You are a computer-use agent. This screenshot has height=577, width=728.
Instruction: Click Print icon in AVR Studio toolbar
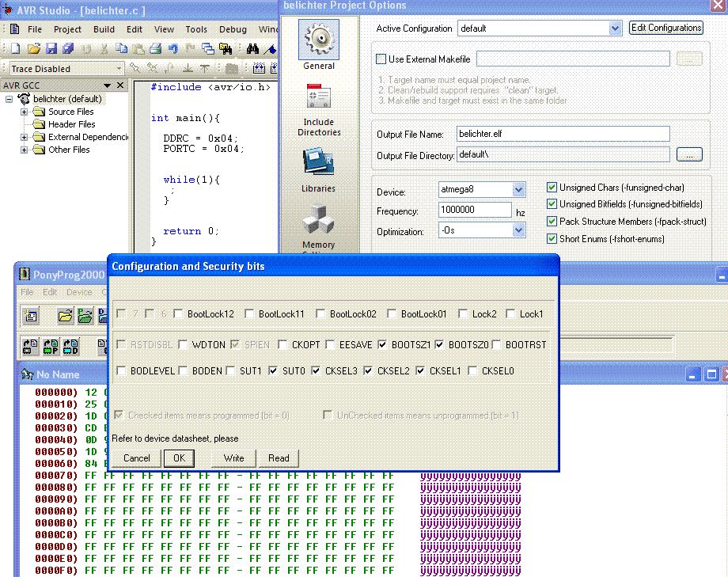coord(156,48)
